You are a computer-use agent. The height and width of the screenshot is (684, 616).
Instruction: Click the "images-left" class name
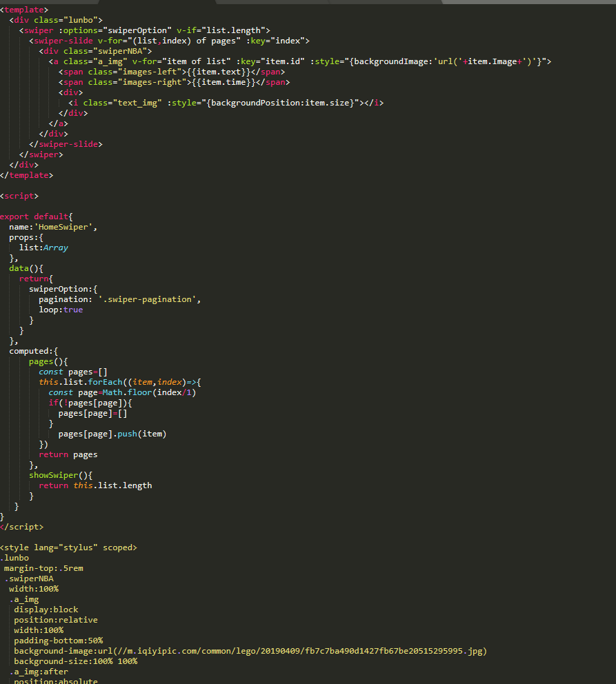pos(150,72)
